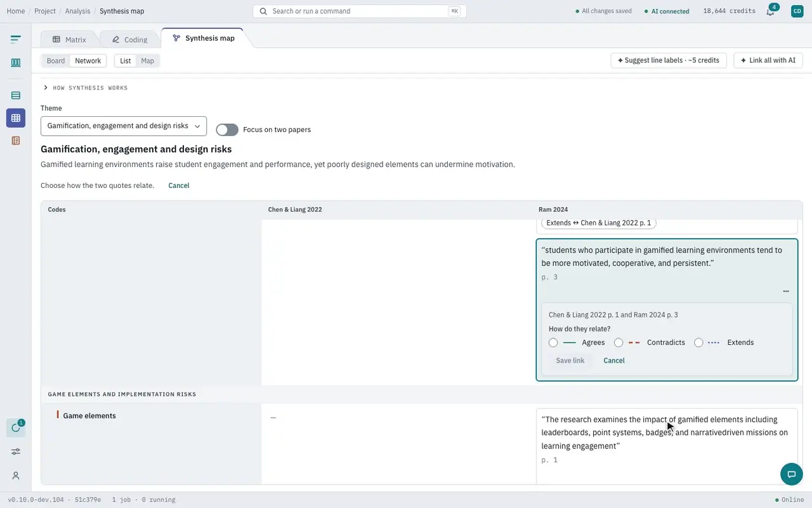The width and height of the screenshot is (812, 508).
Task: Select the Synthesis map tab
Action: coord(204,38)
